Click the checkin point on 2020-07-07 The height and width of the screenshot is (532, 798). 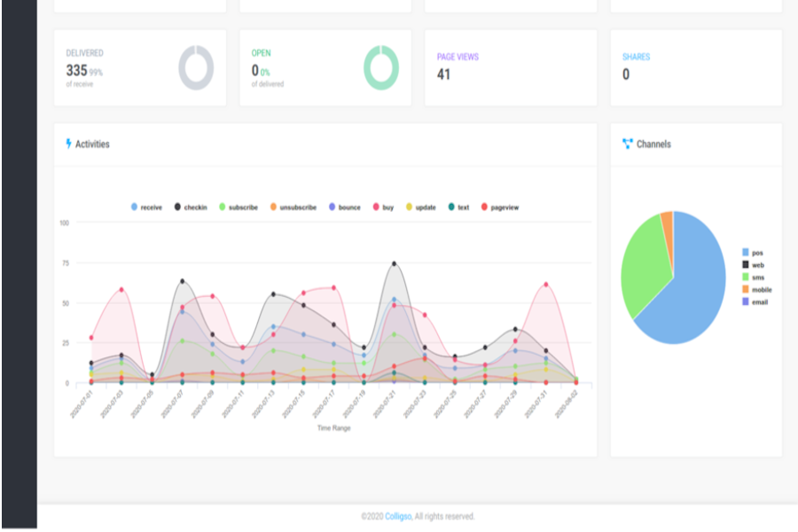[x=182, y=281]
